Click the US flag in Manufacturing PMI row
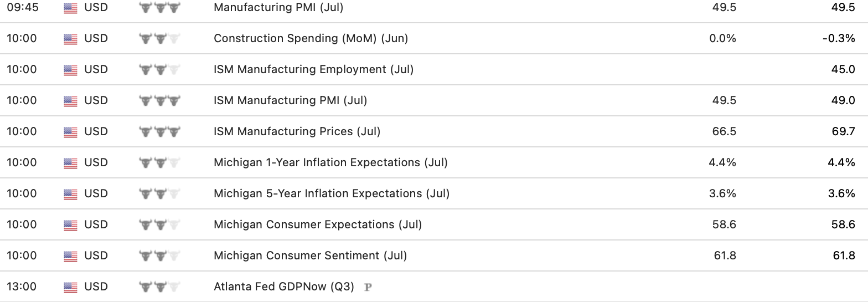Image resolution: width=868 pixels, height=307 pixels. point(70,8)
